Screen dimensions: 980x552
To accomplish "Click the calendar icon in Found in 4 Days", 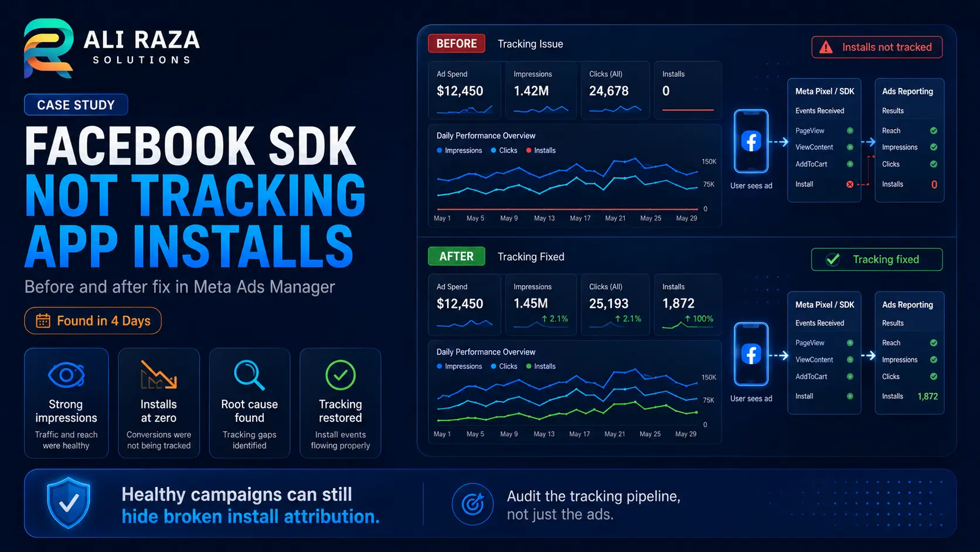I will point(43,321).
